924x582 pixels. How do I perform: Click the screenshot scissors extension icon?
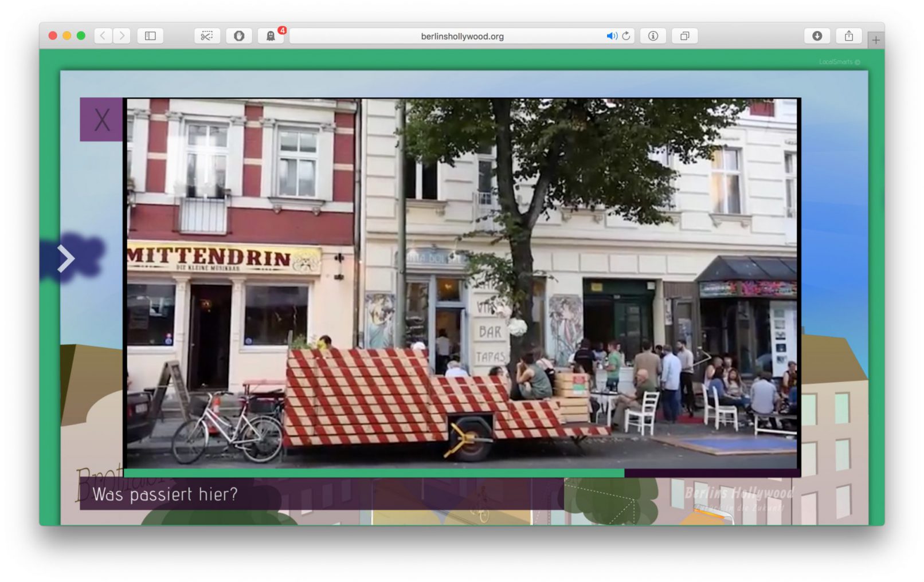207,36
